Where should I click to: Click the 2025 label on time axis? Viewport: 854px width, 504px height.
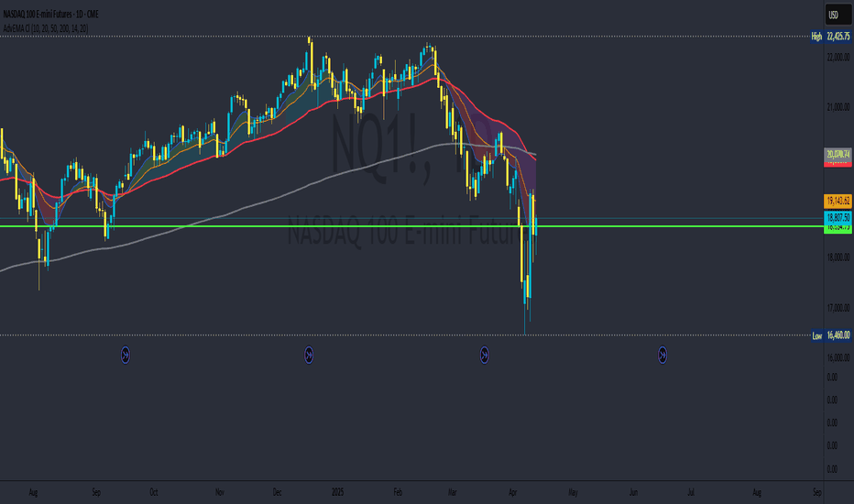(338, 493)
